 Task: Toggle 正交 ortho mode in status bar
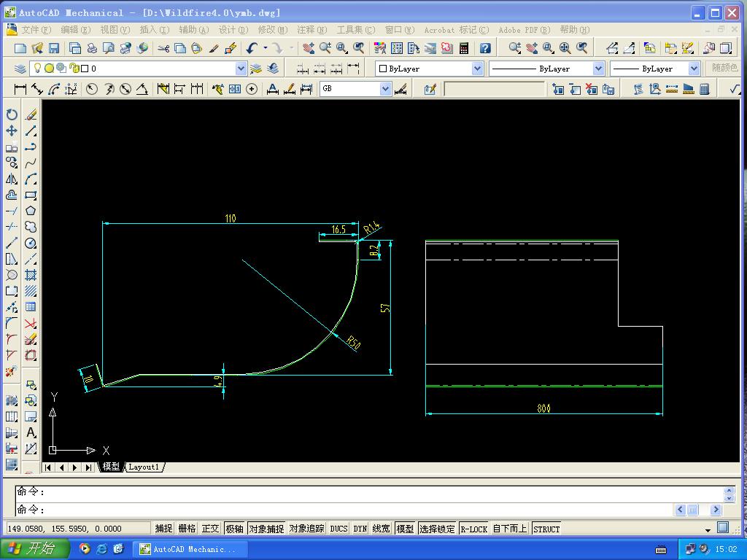[x=210, y=529]
